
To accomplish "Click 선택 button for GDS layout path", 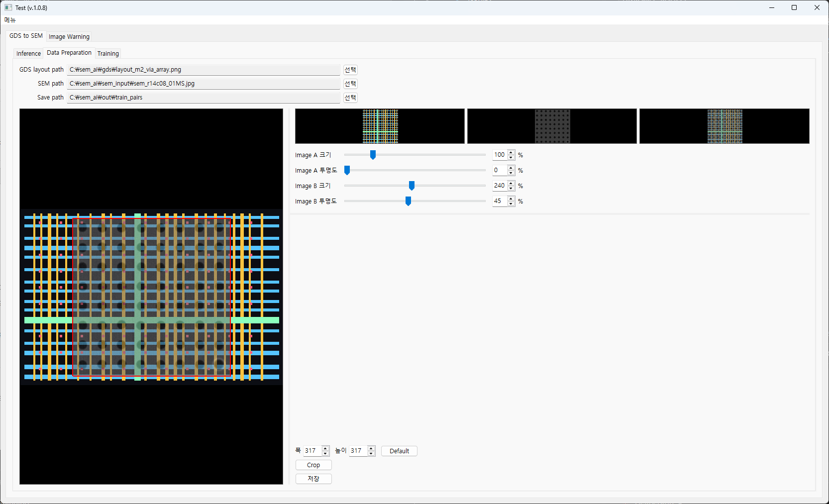I will tap(350, 70).
